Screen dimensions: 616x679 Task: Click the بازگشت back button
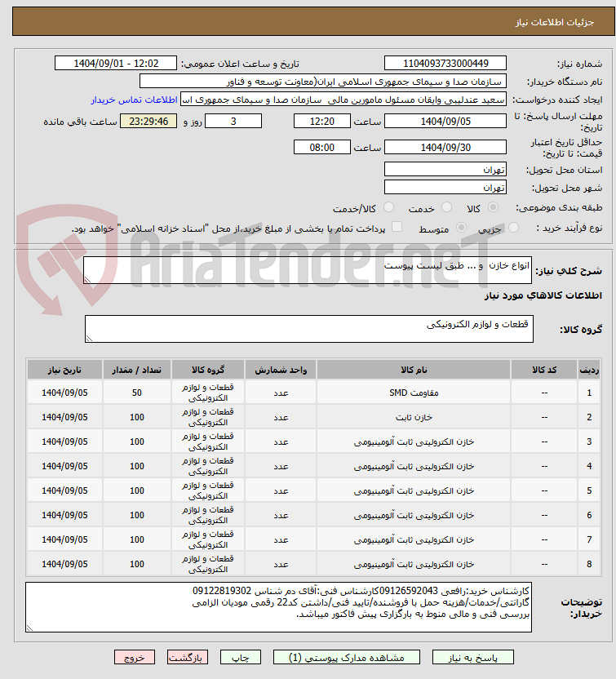pyautogui.click(x=188, y=657)
